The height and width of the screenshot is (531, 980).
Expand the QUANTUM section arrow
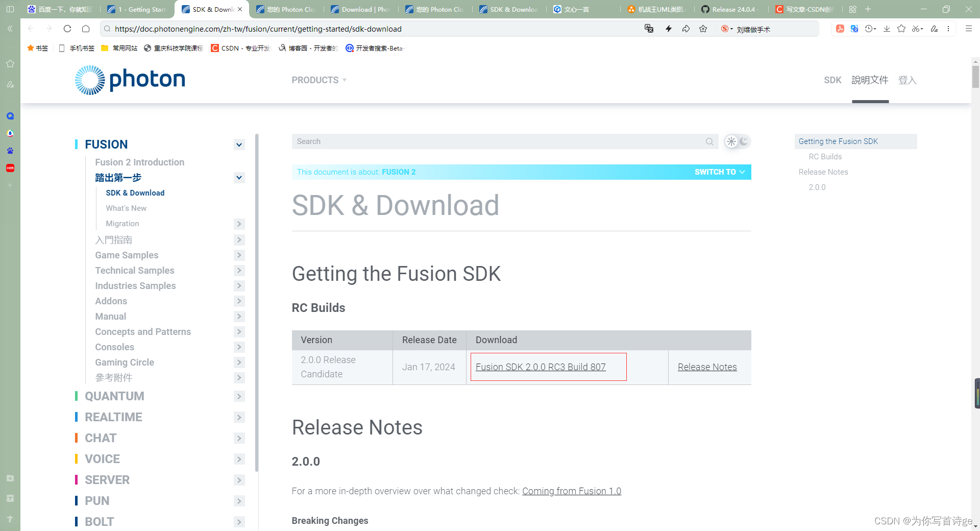239,396
